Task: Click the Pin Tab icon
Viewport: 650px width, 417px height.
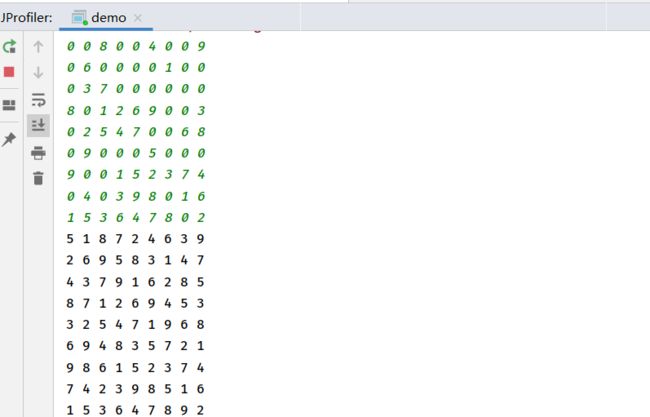Action: pyautogui.click(x=9, y=139)
